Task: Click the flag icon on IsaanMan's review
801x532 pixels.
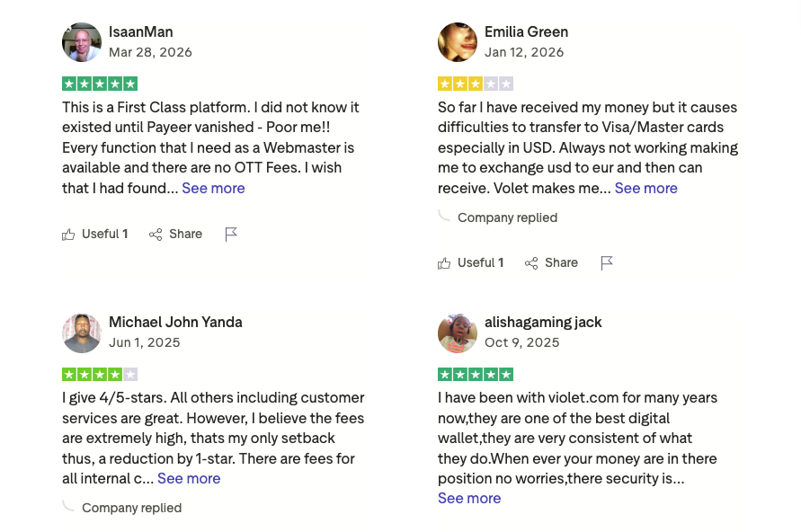Action: [x=231, y=235]
